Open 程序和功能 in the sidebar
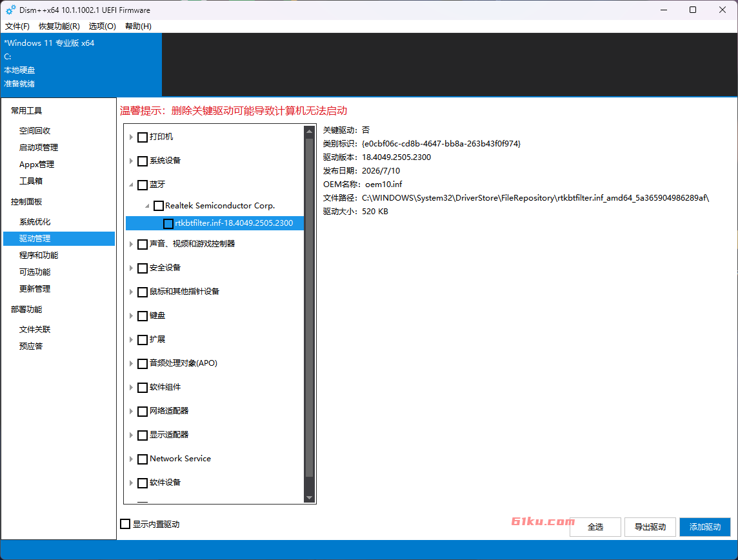Viewport: 738px width, 560px height. pyautogui.click(x=39, y=255)
